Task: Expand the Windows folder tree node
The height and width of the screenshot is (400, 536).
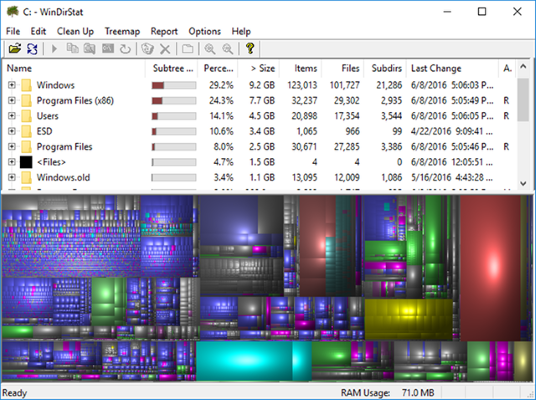Action: pos(12,85)
